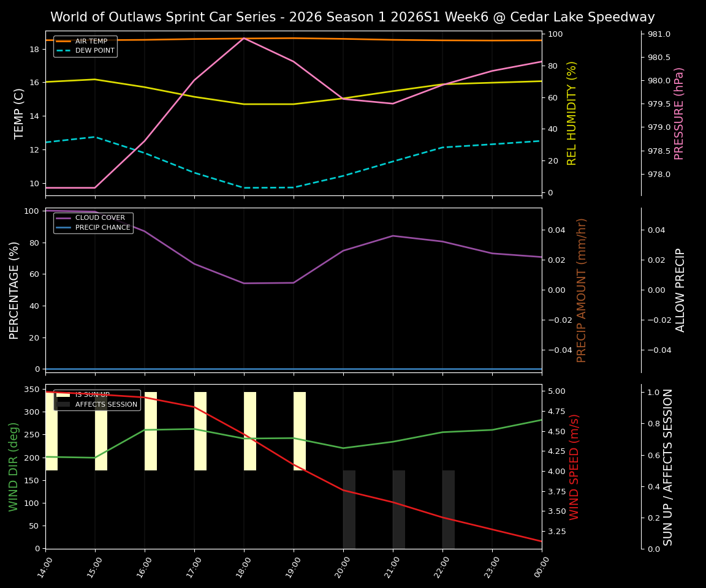Expand the middle panel legend box

point(93,222)
